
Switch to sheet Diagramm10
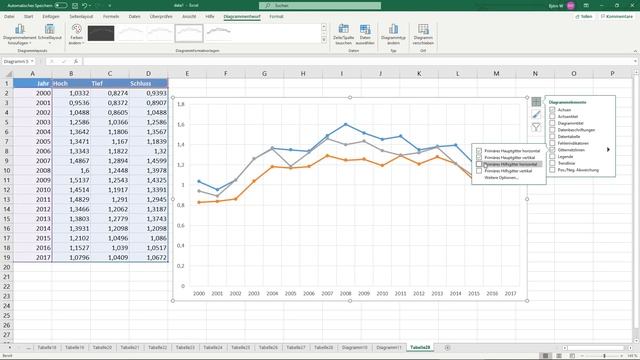(355, 347)
